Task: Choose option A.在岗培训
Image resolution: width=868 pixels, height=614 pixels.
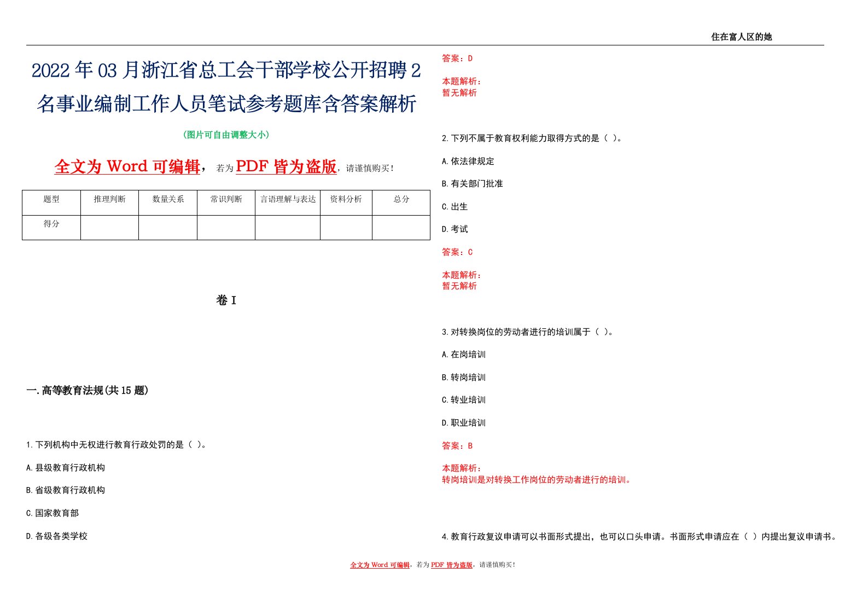Action: coord(464,355)
